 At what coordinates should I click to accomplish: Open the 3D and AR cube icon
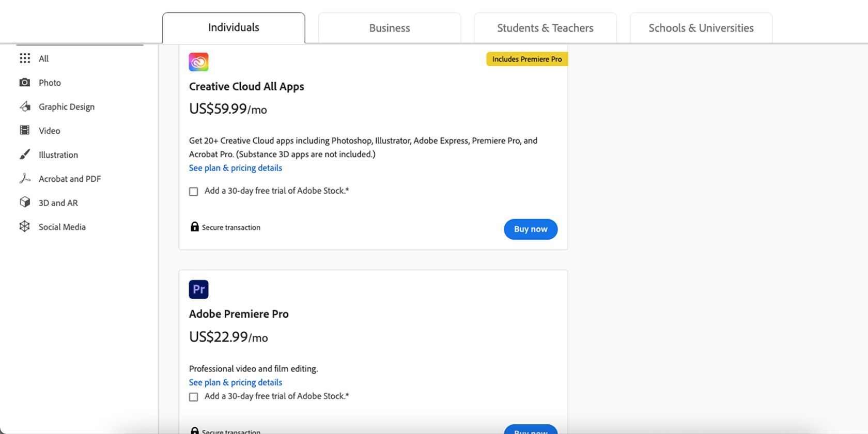(25, 203)
